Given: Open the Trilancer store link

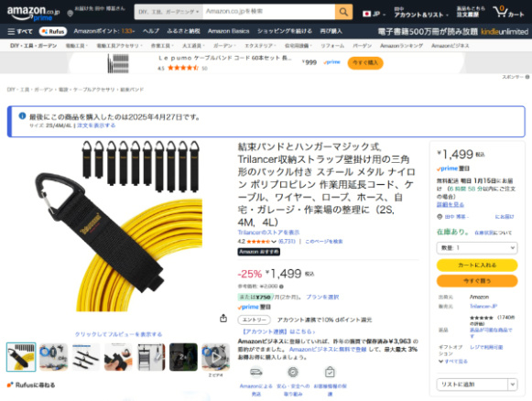Looking at the screenshot, I should (x=268, y=233).
